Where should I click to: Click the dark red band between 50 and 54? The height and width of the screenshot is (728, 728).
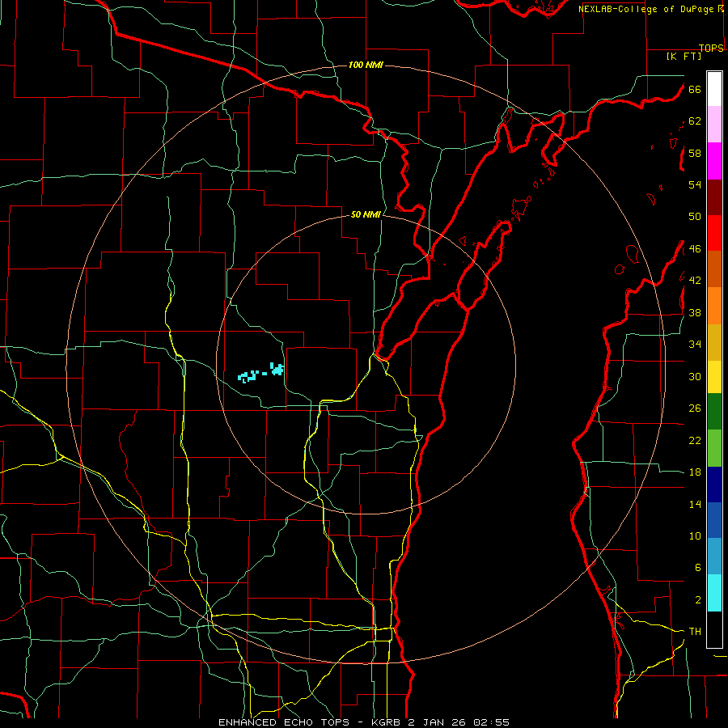pyautogui.click(x=714, y=197)
